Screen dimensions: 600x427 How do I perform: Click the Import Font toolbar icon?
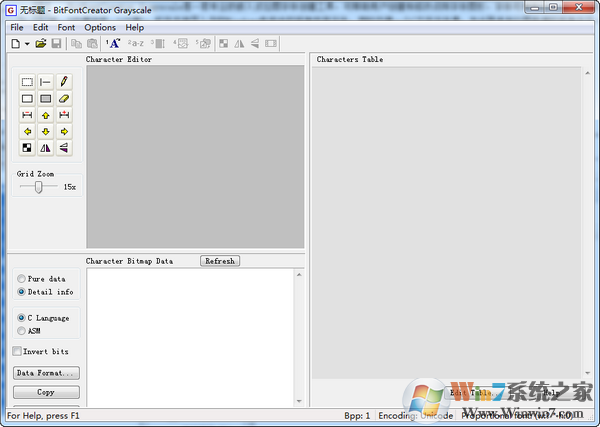[113, 43]
